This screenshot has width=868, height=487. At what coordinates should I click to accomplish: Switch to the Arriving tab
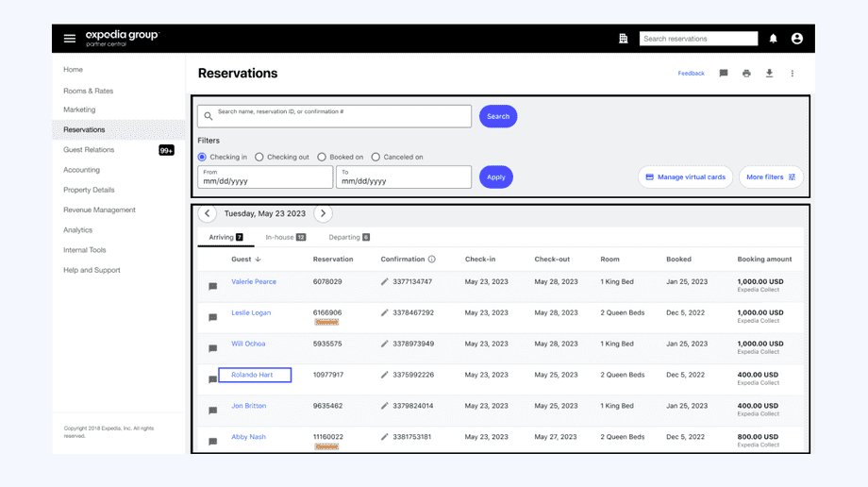[x=225, y=237]
